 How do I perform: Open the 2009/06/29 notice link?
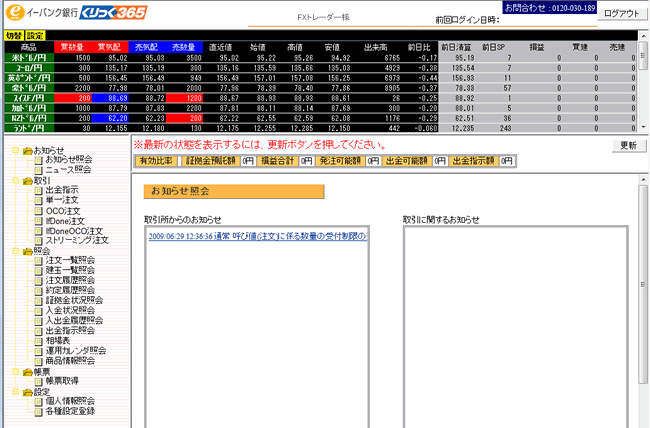pyautogui.click(x=258, y=236)
